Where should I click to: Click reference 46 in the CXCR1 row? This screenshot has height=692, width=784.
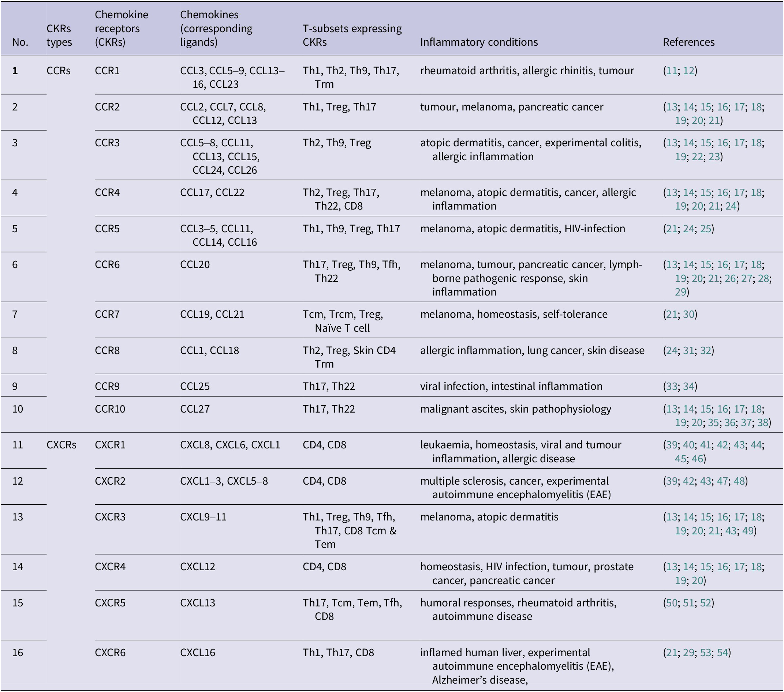coord(697,459)
